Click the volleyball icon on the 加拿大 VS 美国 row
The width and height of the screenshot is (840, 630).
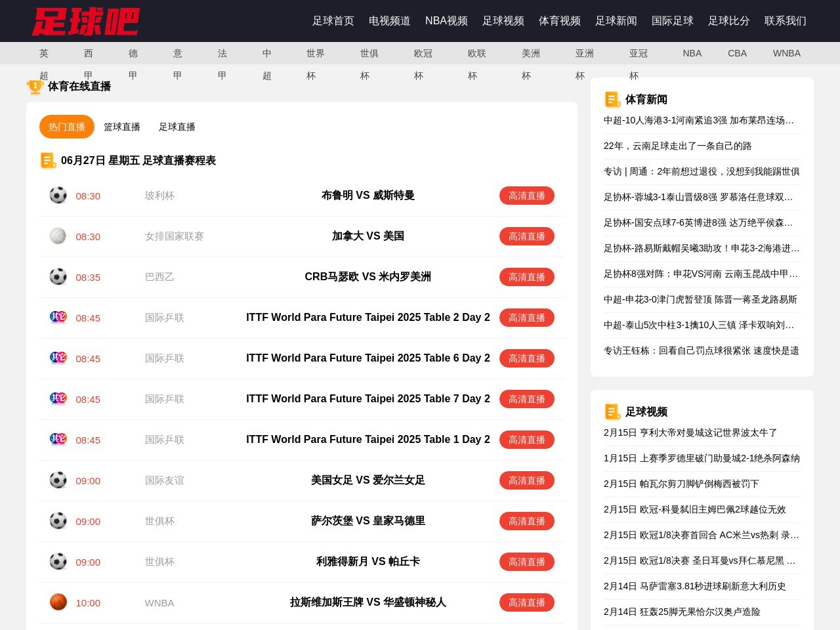tap(58, 236)
